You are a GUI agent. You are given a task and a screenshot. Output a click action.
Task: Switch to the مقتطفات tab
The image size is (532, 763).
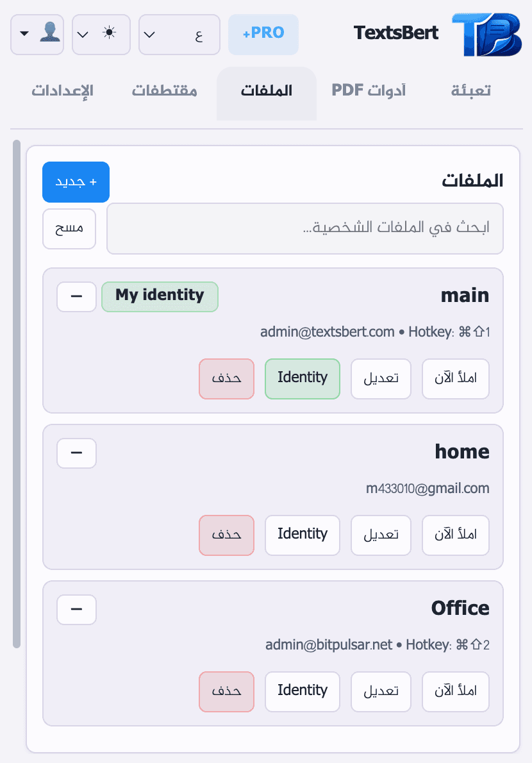165,90
